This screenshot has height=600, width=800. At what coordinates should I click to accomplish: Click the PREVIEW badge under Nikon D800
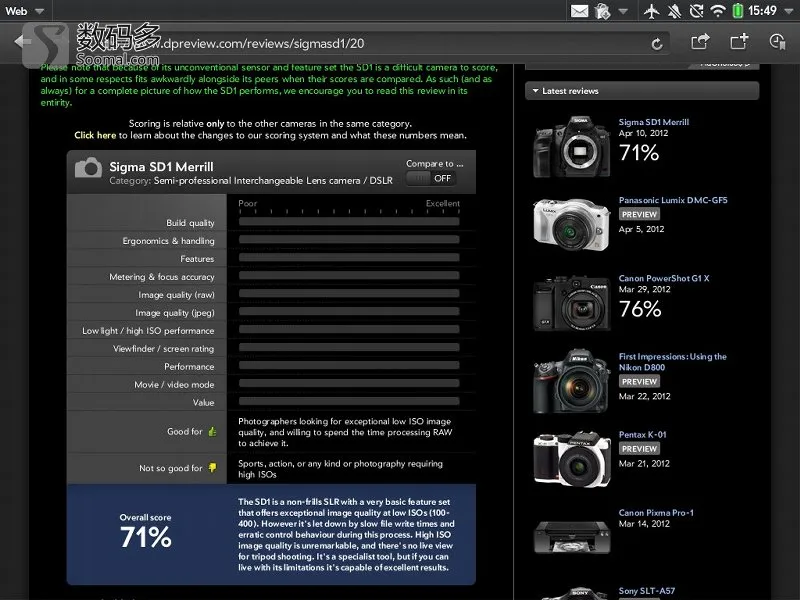click(x=639, y=381)
